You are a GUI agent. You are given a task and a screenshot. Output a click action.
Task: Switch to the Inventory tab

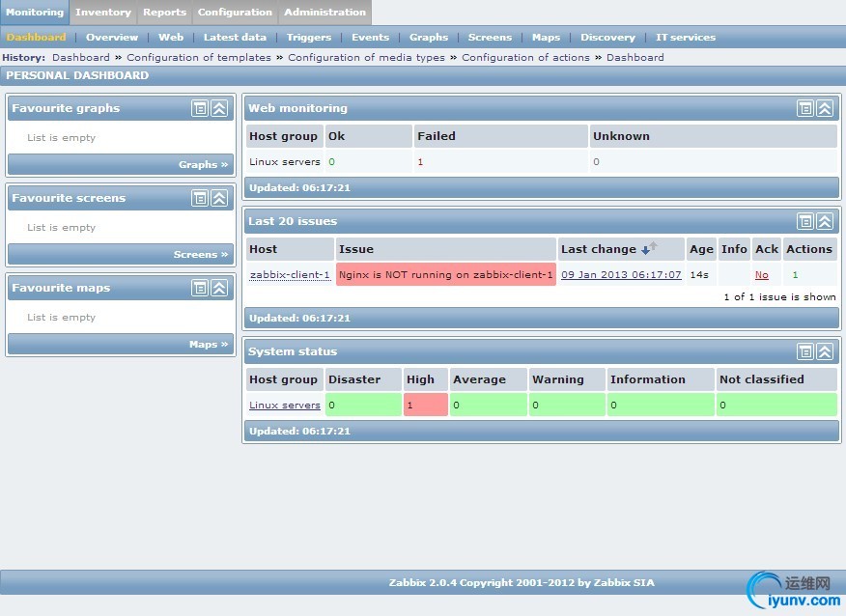coord(103,12)
